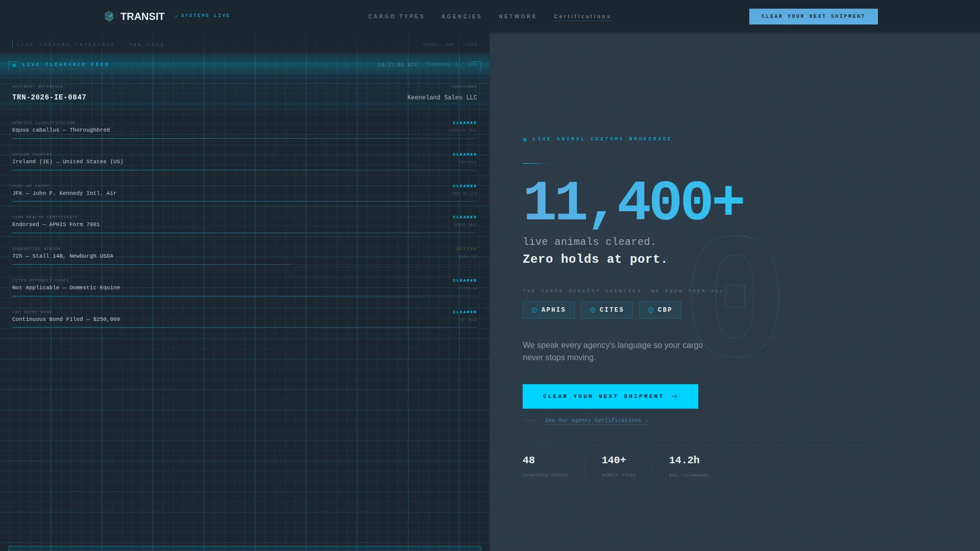This screenshot has height=551, width=980.
Task: Click consignee Keeneland Sales LLC
Action: click(x=442, y=97)
